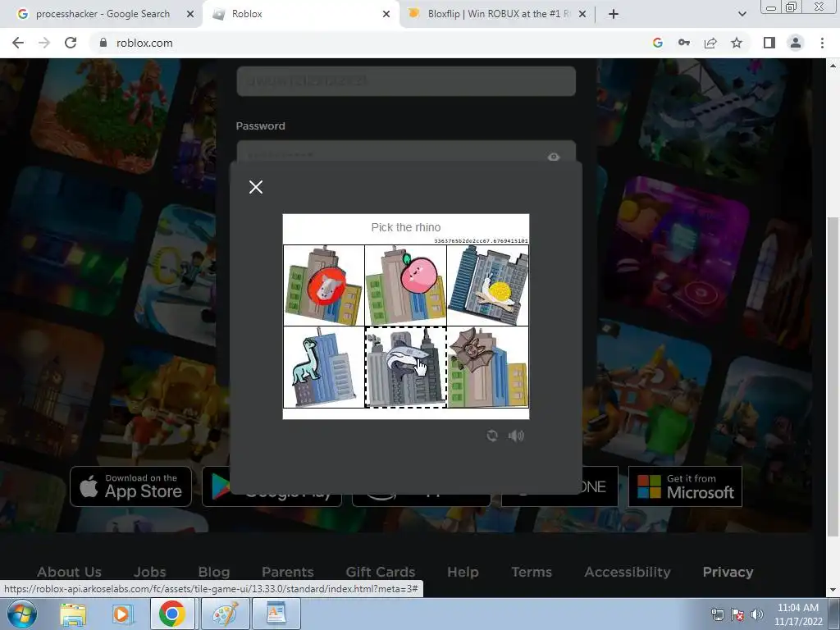This screenshot has width=840, height=630.
Task: Open the Jobs footer link
Action: click(150, 572)
